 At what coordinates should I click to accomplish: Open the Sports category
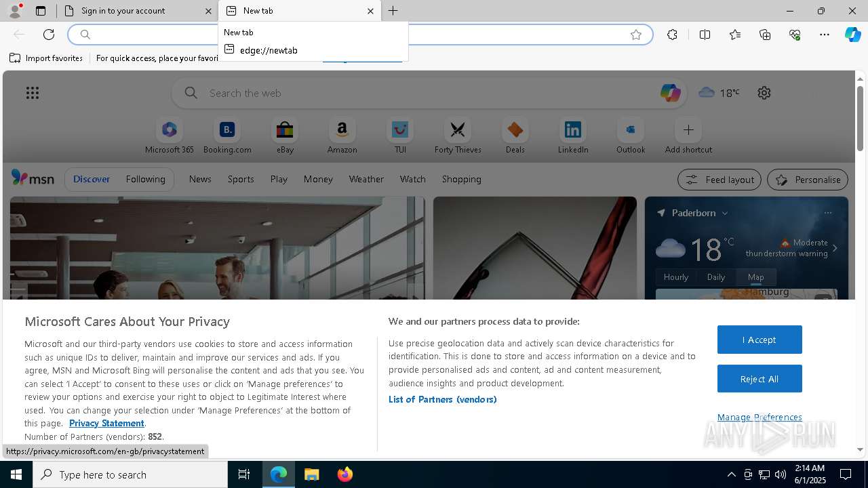point(241,179)
